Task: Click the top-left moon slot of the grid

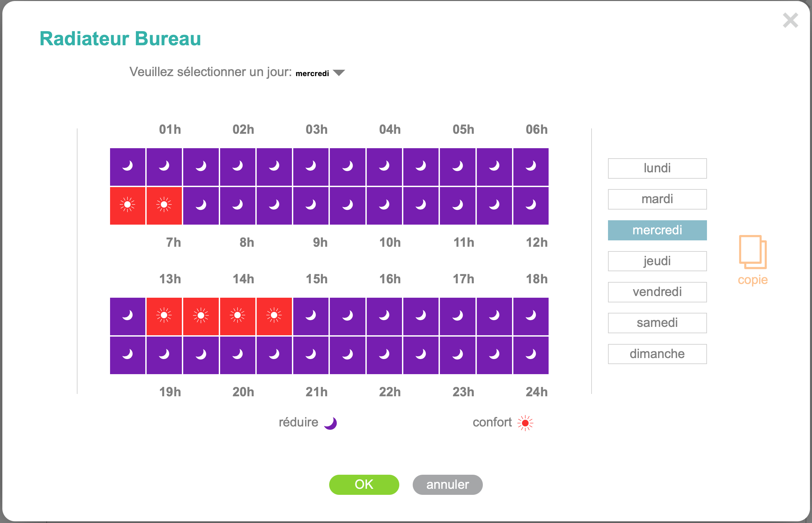Action: (x=128, y=167)
